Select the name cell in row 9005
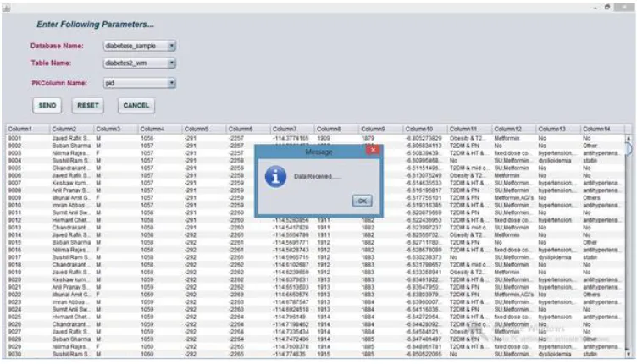The height and width of the screenshot is (364, 637). tap(72, 168)
